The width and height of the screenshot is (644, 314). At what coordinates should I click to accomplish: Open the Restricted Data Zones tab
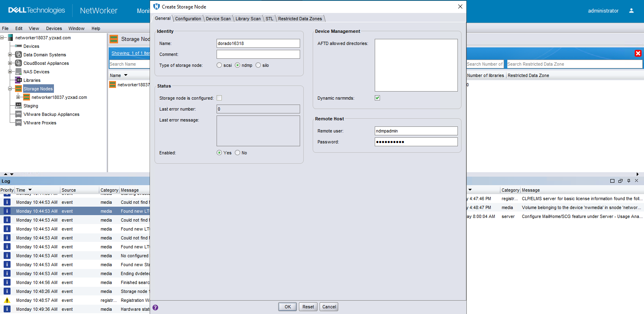click(x=300, y=19)
